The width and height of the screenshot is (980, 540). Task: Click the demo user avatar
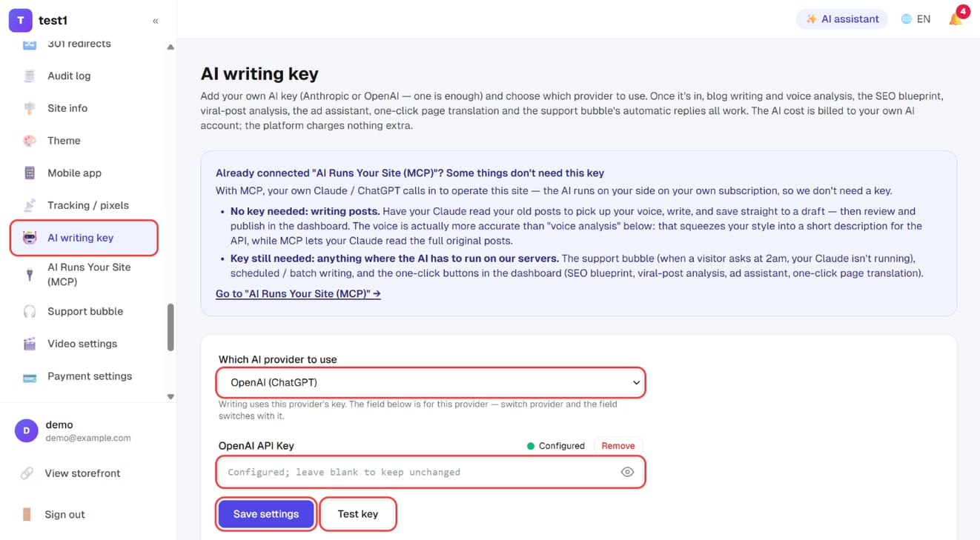tap(27, 430)
